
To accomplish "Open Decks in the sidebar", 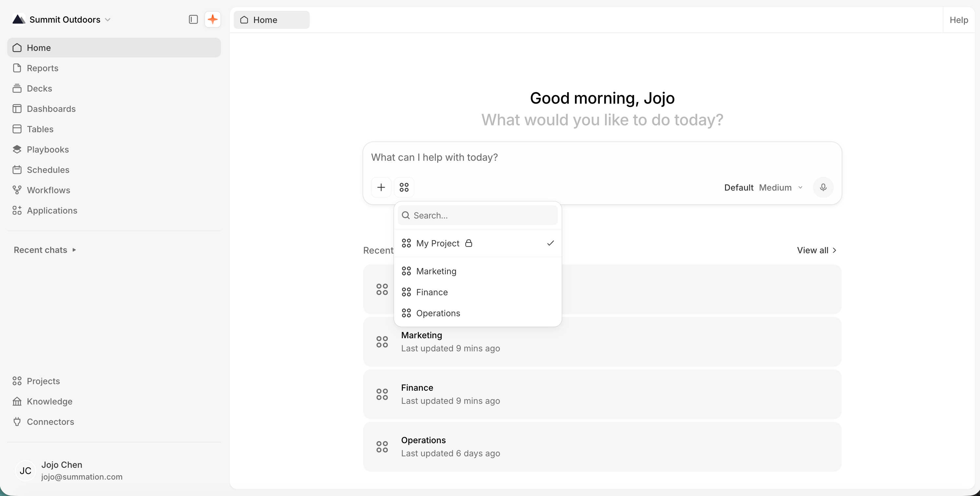I will [114, 88].
